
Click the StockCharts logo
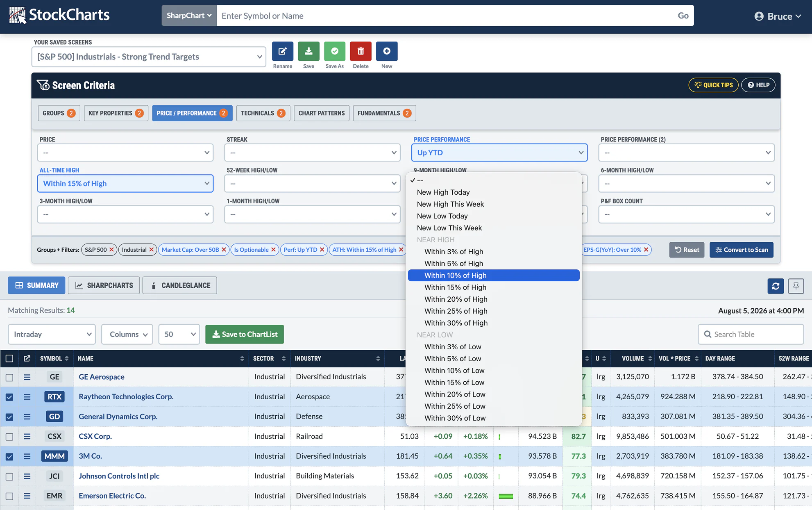point(59,15)
